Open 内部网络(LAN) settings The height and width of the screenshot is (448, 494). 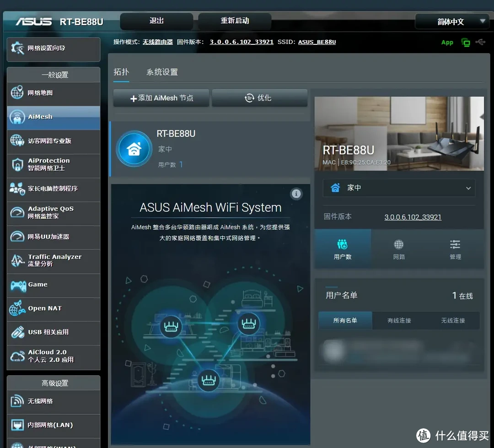(x=54, y=426)
